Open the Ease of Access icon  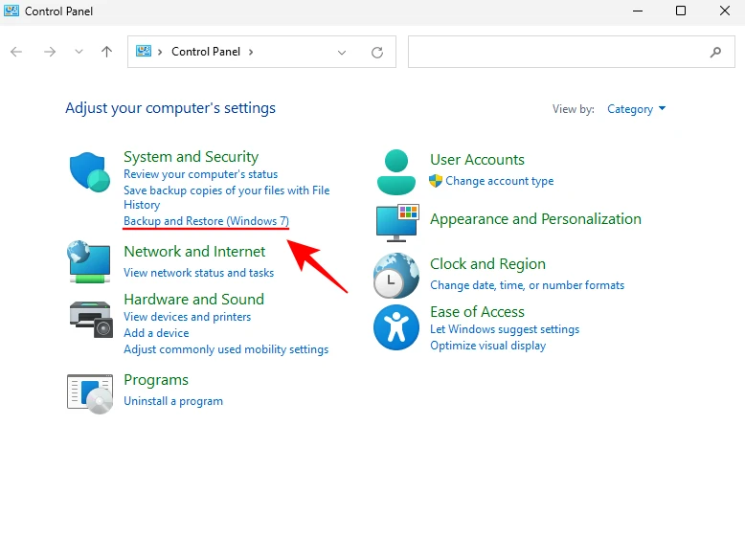(396, 328)
